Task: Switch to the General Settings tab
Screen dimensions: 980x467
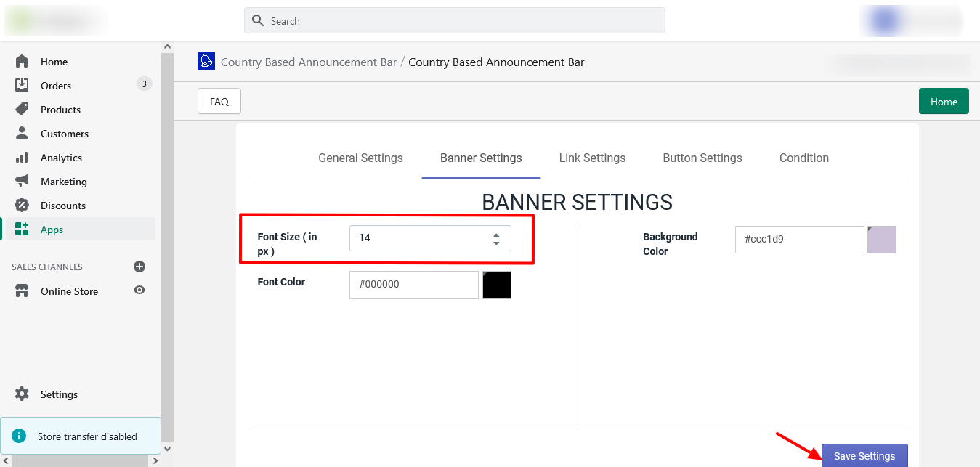Action: pyautogui.click(x=360, y=158)
